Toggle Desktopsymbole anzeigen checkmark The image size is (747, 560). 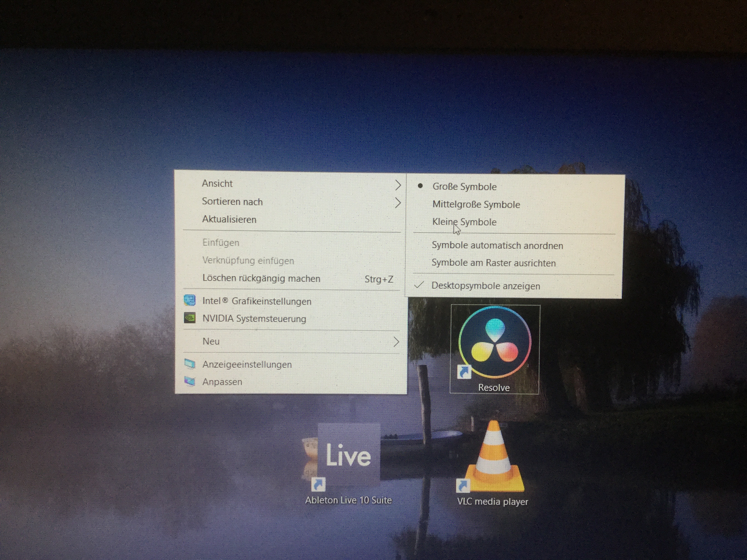(485, 286)
